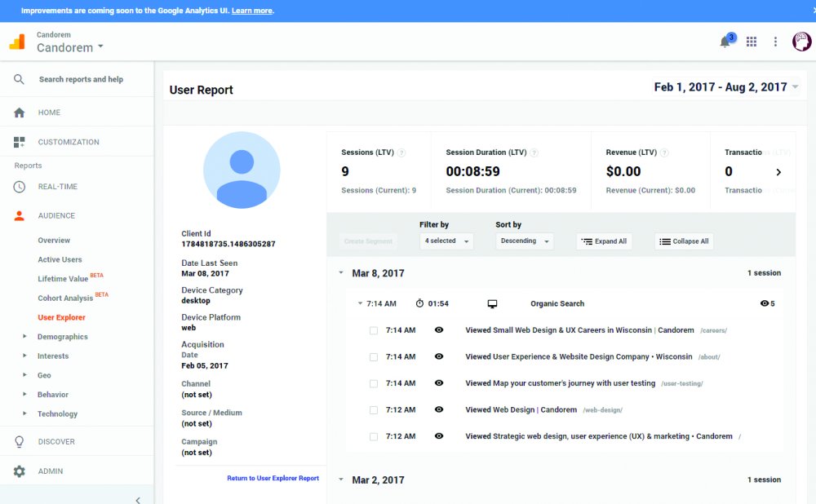Expand the Behavior menu section
Image resolution: width=816 pixels, height=504 pixels.
pyautogui.click(x=24, y=394)
